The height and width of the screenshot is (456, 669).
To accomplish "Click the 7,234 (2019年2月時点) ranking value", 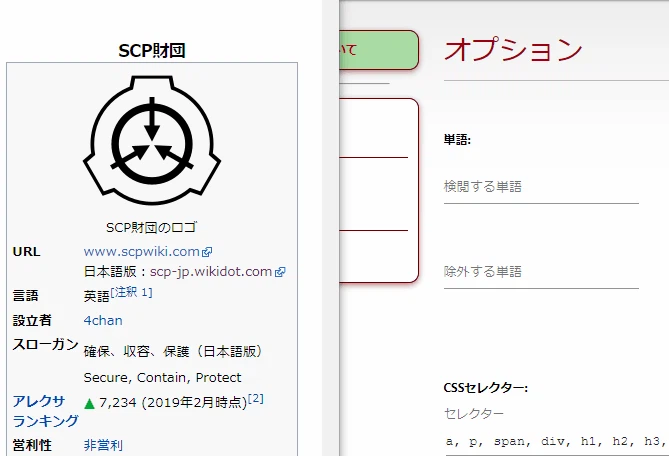I will [x=173, y=403].
